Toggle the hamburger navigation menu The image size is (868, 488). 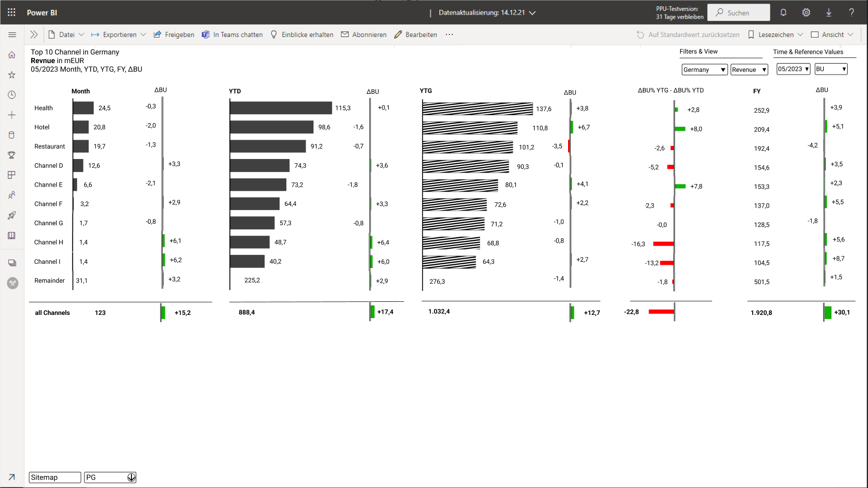(12, 34)
